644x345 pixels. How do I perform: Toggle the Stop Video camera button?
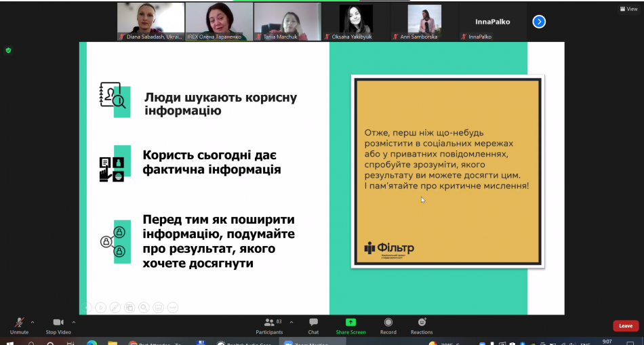point(58,323)
